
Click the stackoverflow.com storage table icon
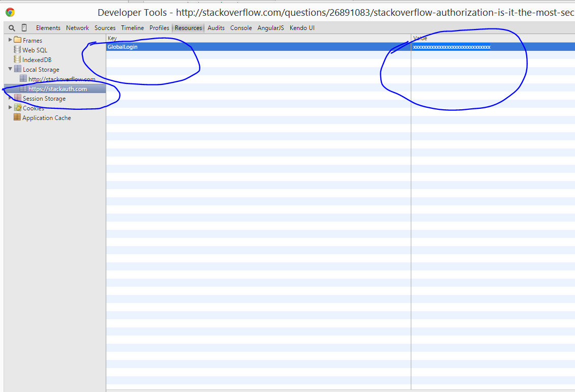23,78
